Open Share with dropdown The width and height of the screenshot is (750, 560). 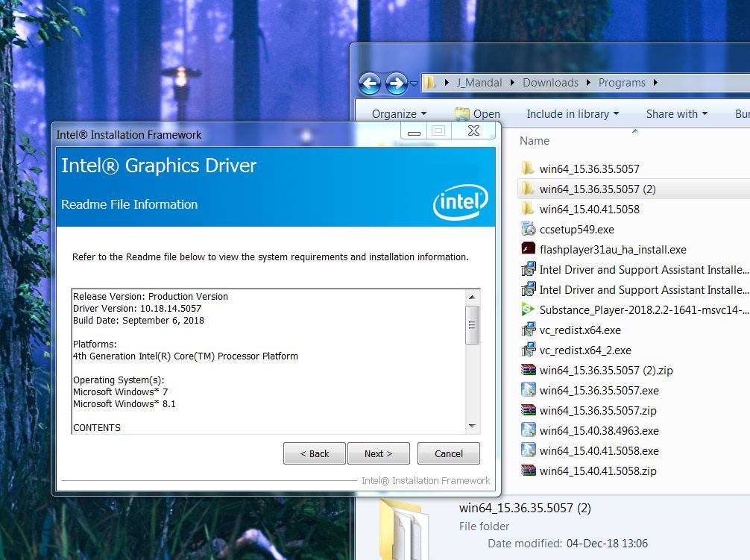tap(676, 114)
